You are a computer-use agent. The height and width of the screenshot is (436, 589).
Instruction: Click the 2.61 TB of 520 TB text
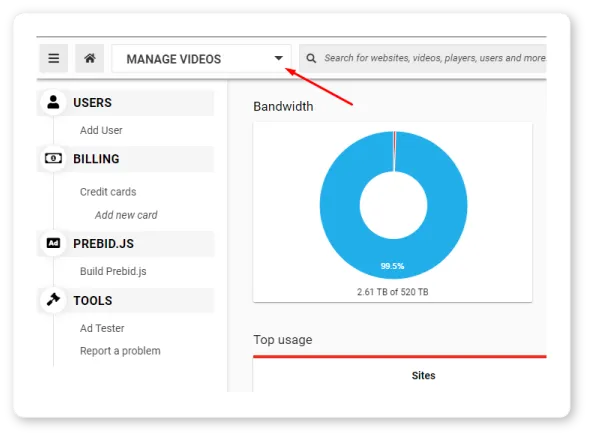pos(393,292)
